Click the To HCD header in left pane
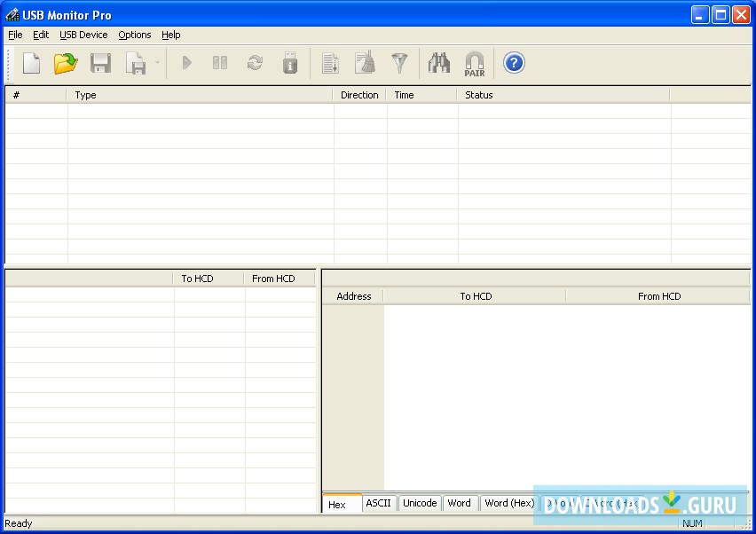The width and height of the screenshot is (756, 534). tap(209, 278)
